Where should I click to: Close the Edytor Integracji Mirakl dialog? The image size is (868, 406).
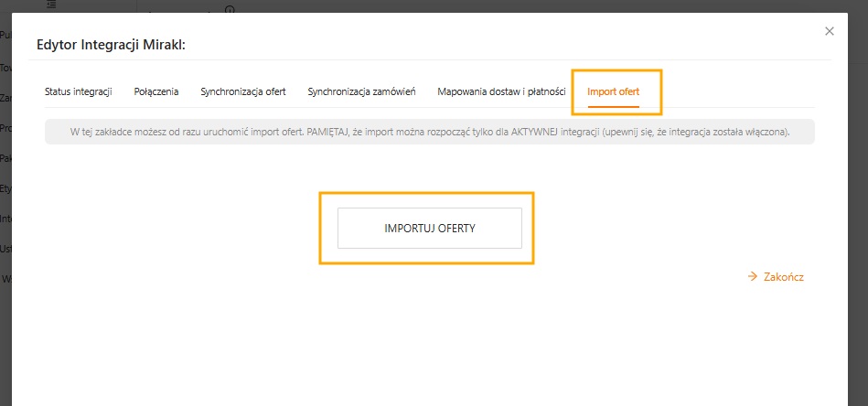click(x=830, y=31)
